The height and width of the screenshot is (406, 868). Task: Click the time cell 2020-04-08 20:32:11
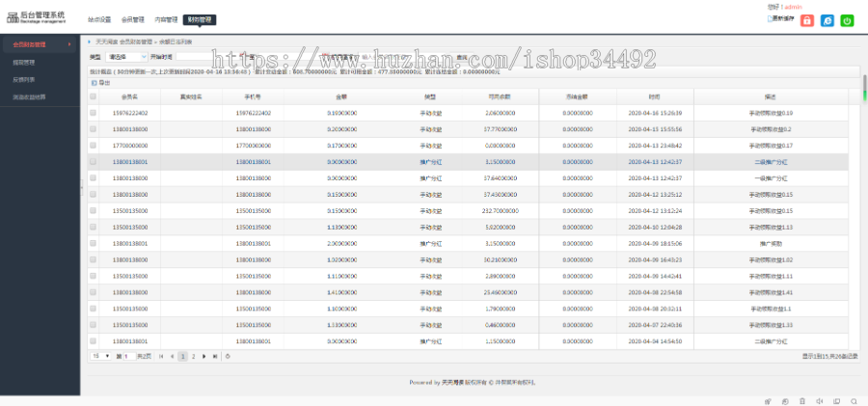point(655,309)
